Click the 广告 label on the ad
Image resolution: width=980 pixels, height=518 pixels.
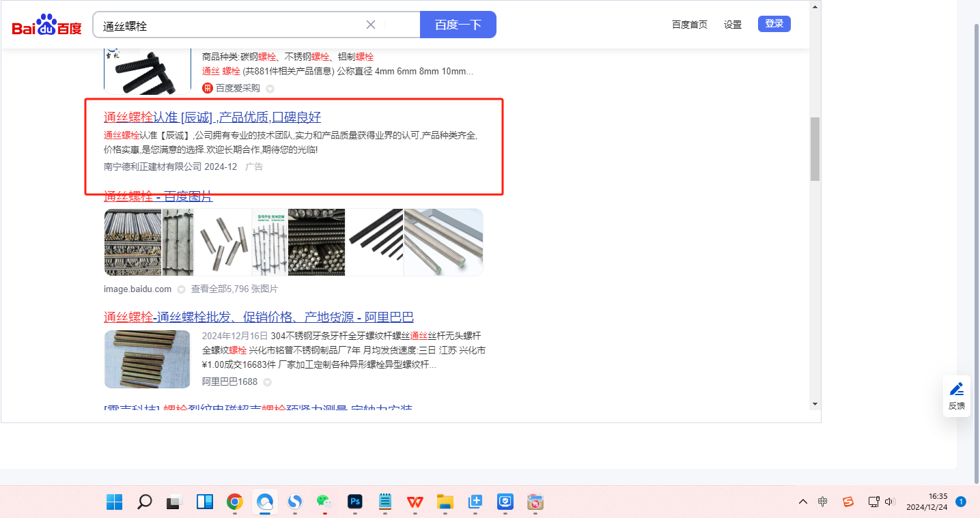coord(254,167)
